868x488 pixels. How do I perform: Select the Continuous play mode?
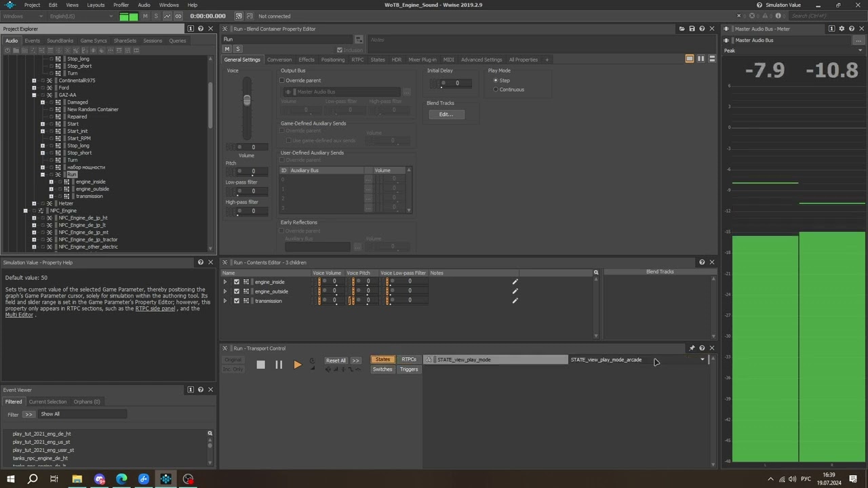coord(496,89)
